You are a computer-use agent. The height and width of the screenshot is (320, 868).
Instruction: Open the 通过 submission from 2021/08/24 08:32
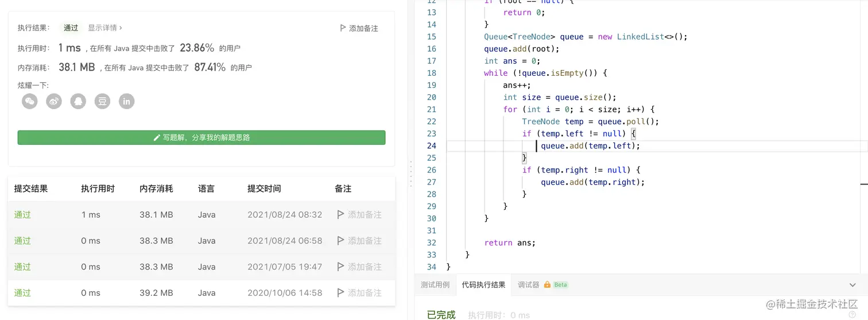[x=22, y=214]
